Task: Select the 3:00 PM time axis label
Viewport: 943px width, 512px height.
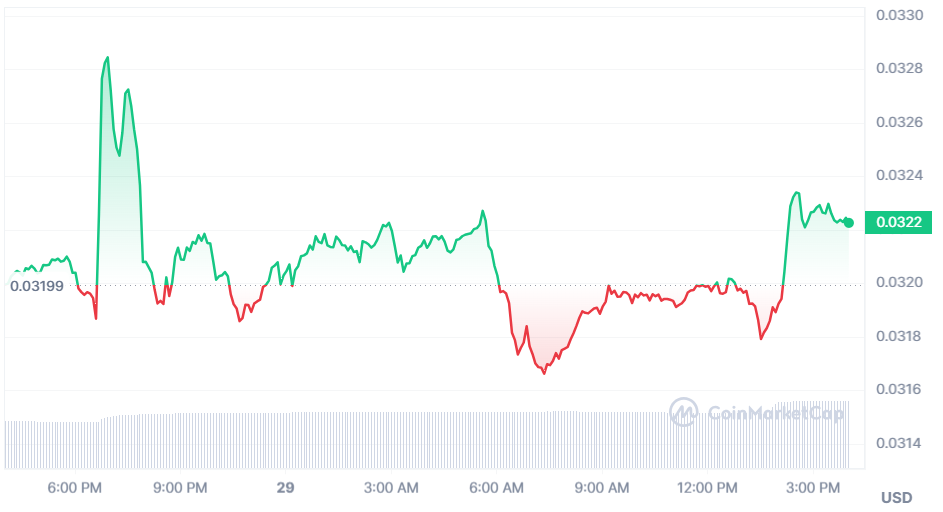Action: 812,488
